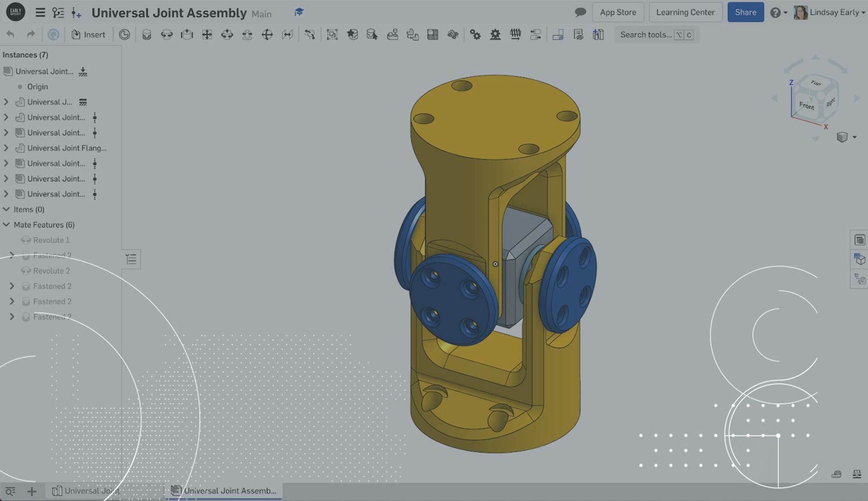Screen dimensions: 868x501
Task: Focus the Search tools field
Action: (x=646, y=35)
